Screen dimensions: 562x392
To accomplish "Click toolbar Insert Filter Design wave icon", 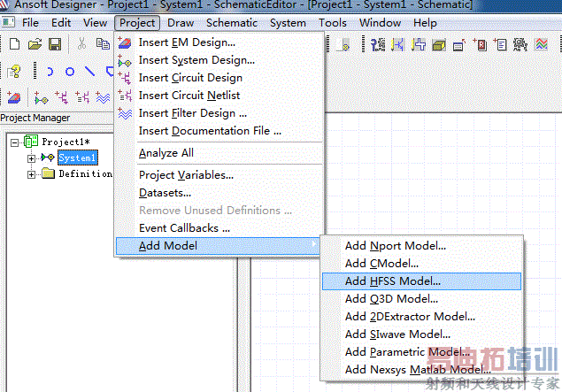I will click(103, 98).
